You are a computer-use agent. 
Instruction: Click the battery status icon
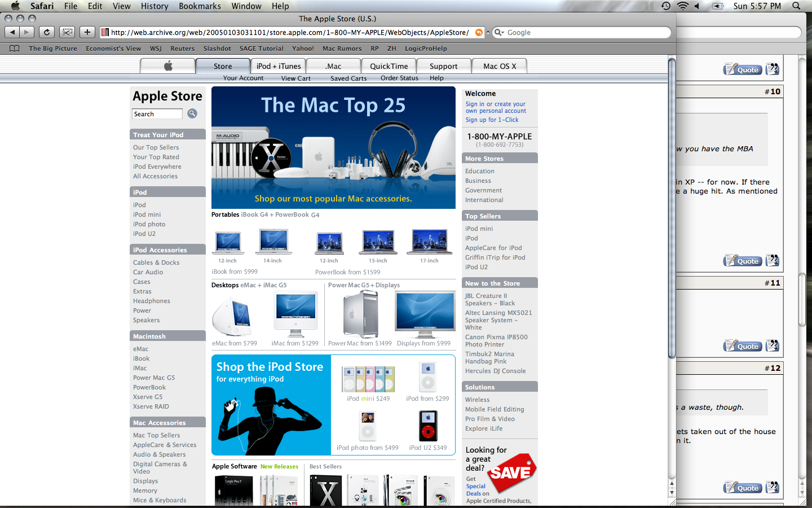[718, 6]
